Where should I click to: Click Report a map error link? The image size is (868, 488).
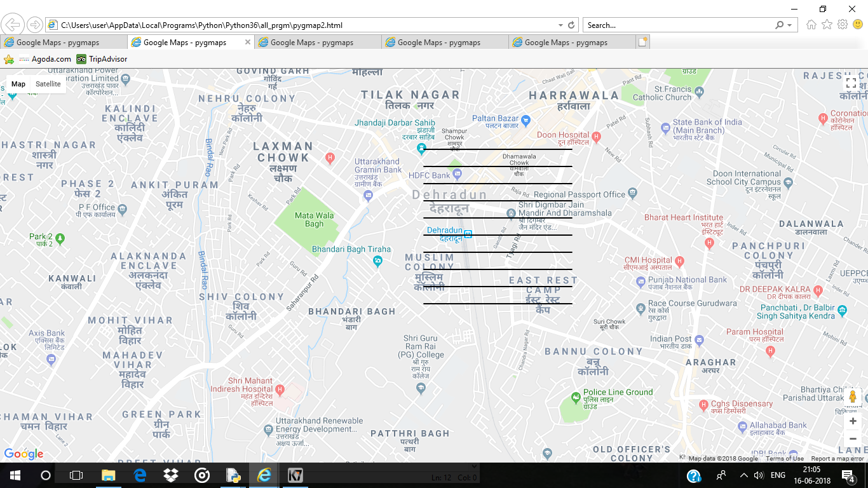coord(837,459)
